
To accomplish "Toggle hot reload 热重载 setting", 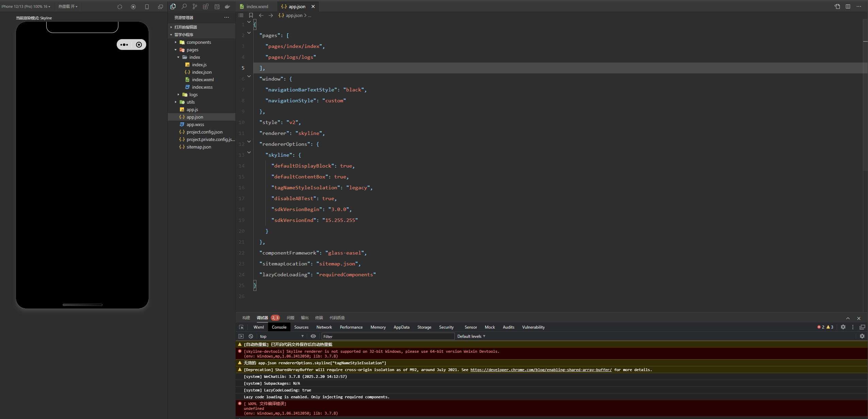I will coord(68,6).
